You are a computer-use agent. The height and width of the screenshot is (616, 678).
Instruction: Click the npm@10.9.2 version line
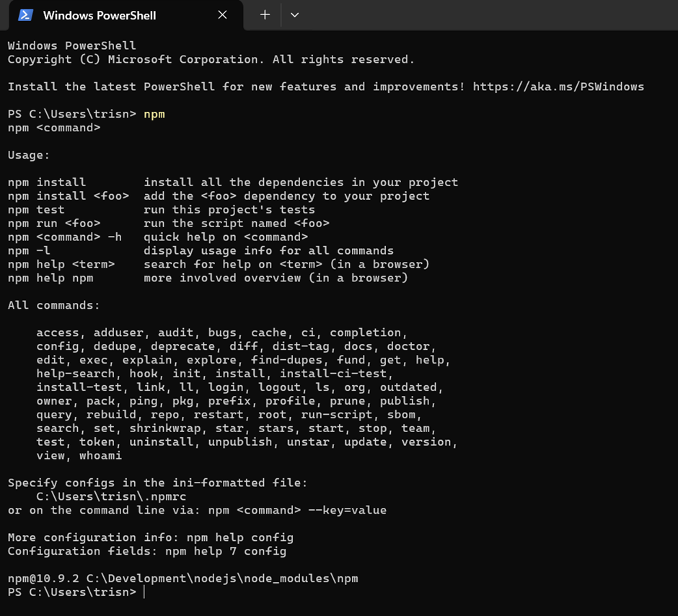coord(183,578)
